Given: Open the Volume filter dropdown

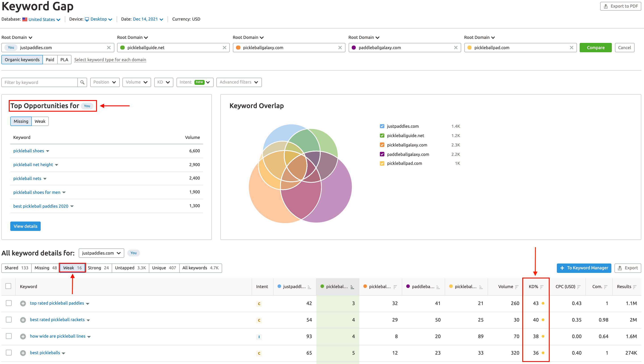Looking at the screenshot, I should pyautogui.click(x=137, y=82).
